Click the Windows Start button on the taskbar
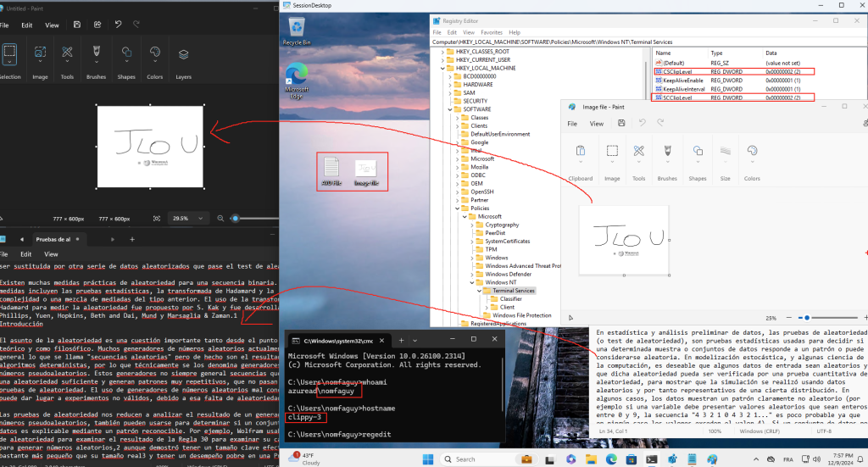Viewport: 868px width, 467px height. 427,459
